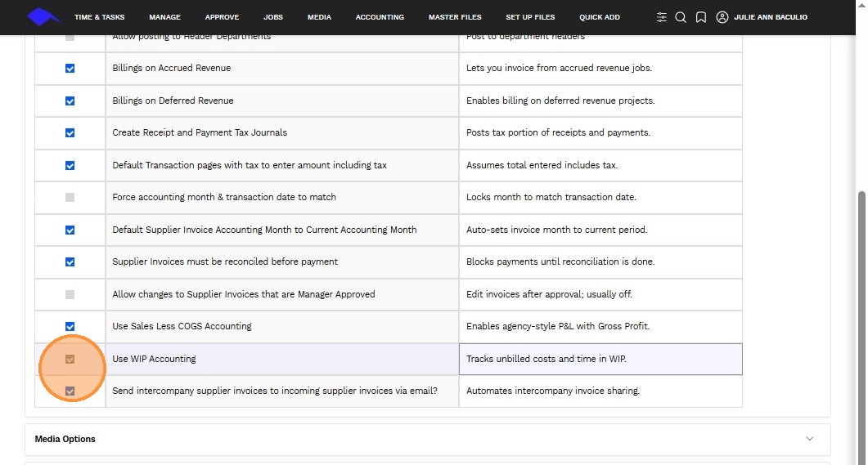The height and width of the screenshot is (465, 868).
Task: Enable Force accounting month & transaction date
Action: click(70, 198)
